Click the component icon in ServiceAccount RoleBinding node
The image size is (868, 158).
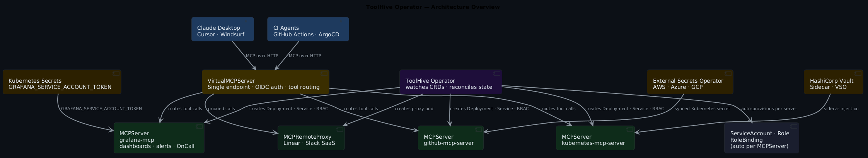pos(794,126)
